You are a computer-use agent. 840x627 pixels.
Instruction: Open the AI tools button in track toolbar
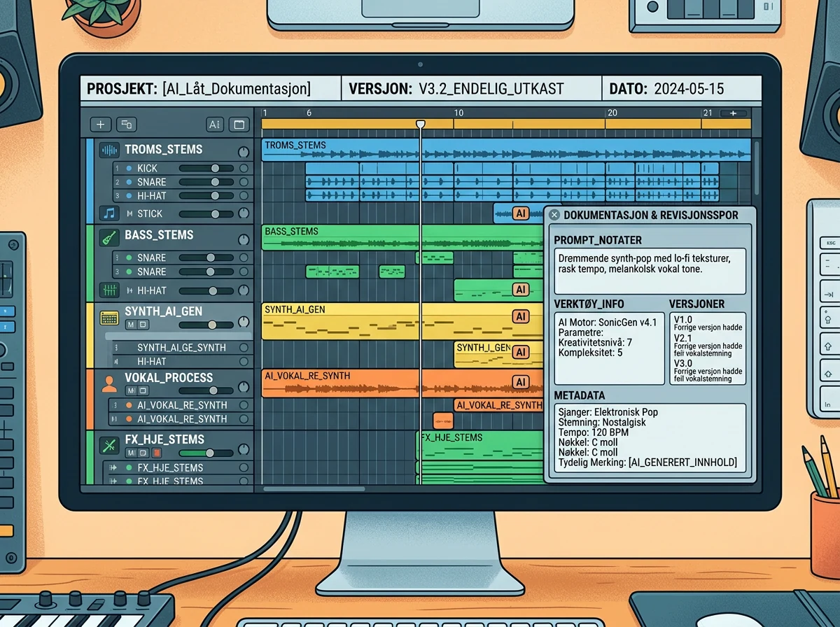pyautogui.click(x=215, y=125)
